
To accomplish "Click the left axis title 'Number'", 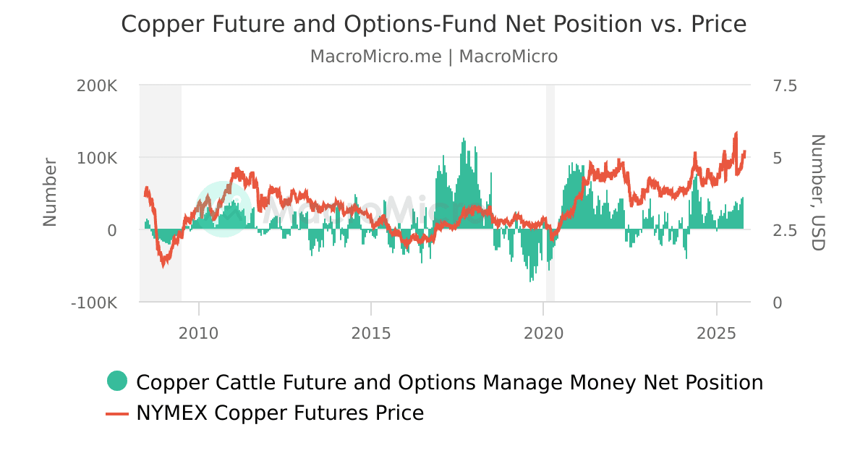I will coord(49,192).
